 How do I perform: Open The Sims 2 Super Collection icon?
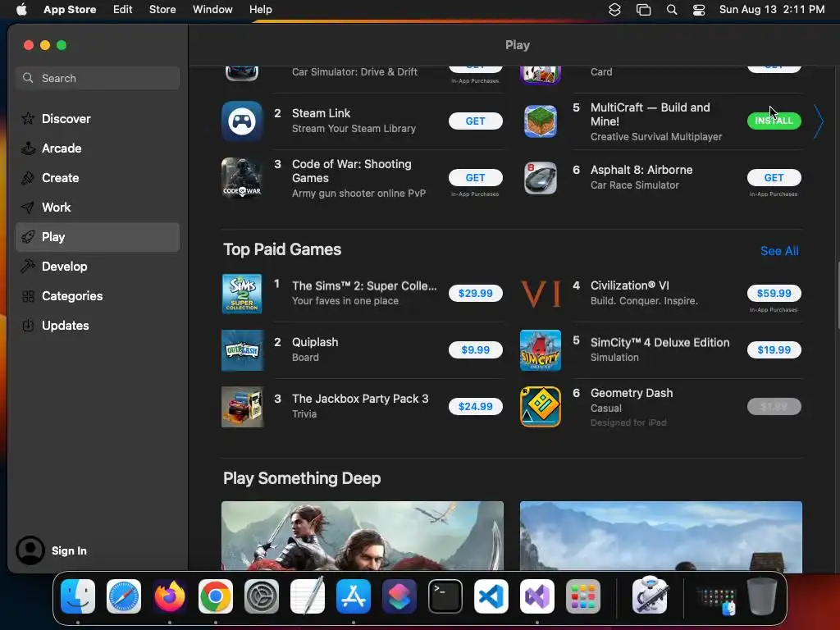click(x=242, y=294)
